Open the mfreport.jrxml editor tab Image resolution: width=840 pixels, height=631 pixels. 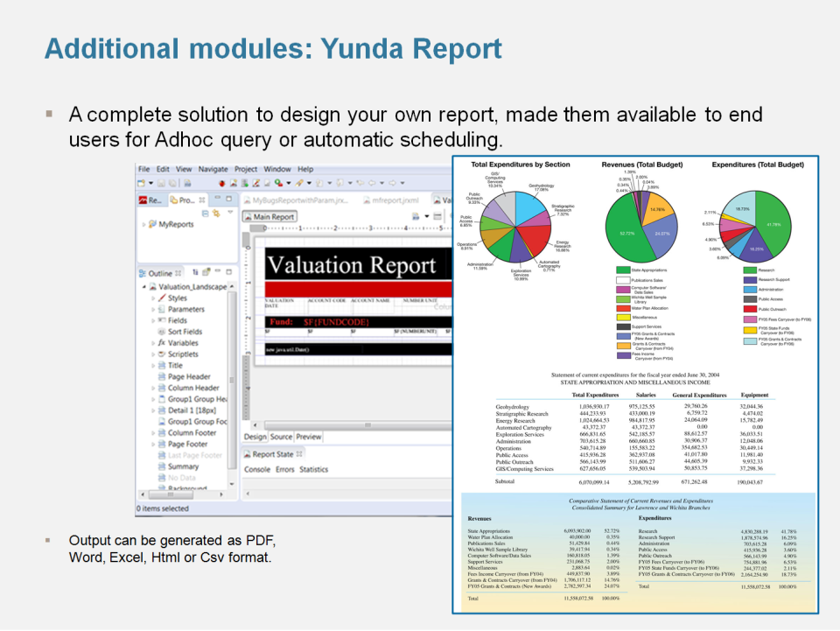[390, 200]
